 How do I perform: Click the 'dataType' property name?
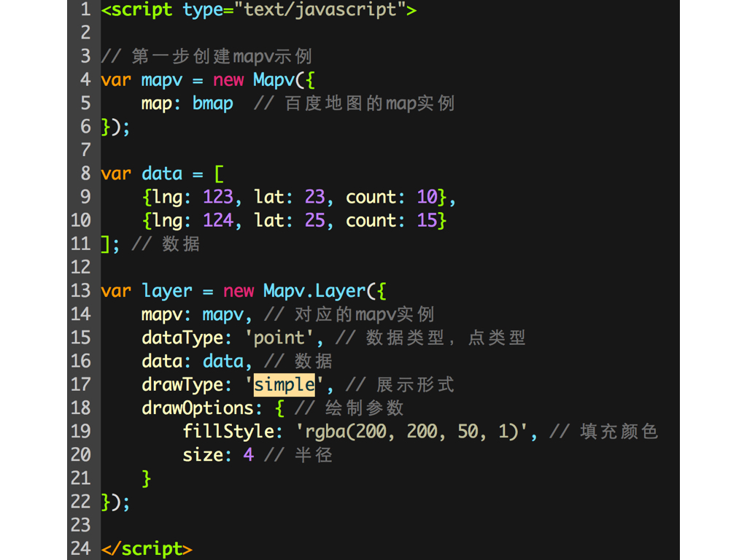182,338
